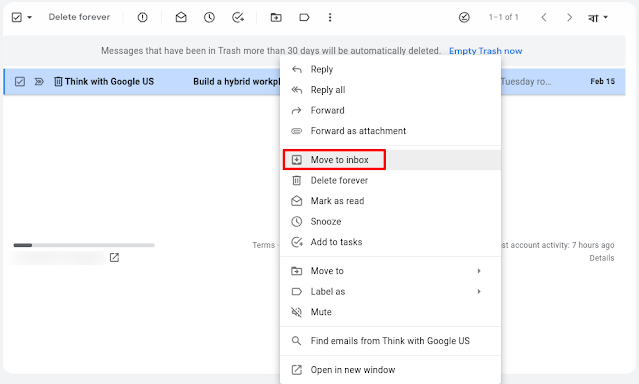The height and width of the screenshot is (384, 639).
Task: Toggle the importance marker on the email row
Action: tap(39, 82)
